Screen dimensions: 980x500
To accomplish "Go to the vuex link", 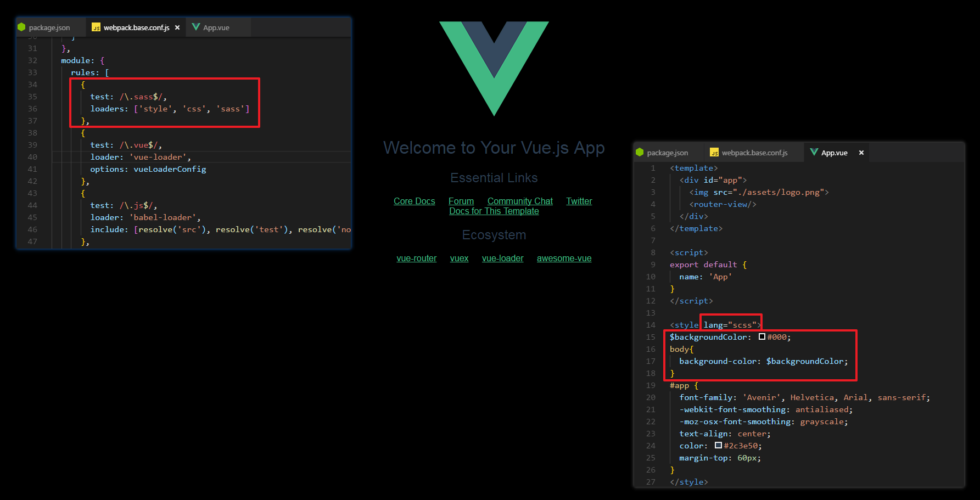I will pyautogui.click(x=460, y=258).
